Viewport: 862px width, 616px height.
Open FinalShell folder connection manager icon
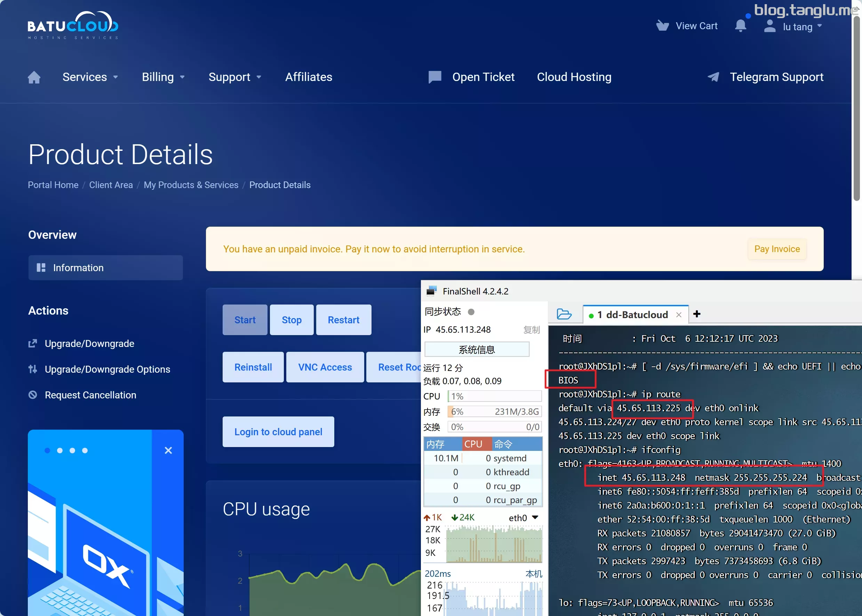564,314
